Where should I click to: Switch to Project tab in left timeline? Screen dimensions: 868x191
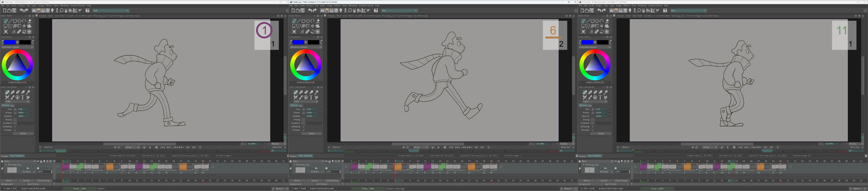4,156
